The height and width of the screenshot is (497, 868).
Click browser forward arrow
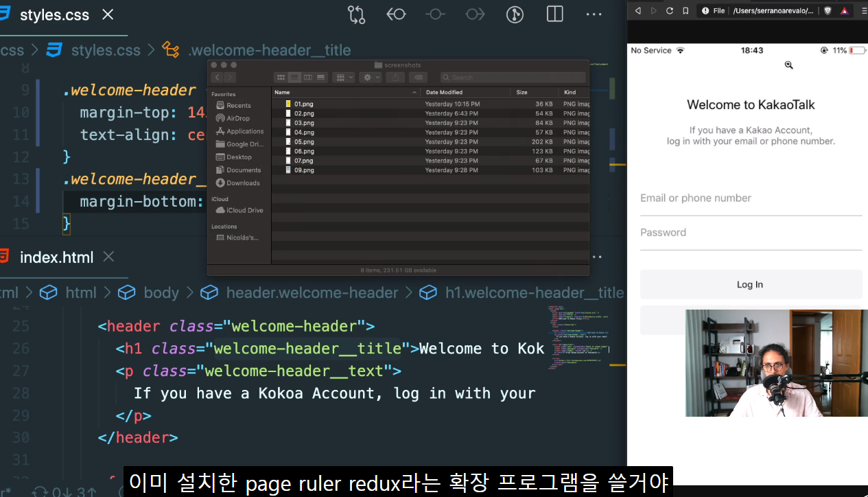point(653,10)
